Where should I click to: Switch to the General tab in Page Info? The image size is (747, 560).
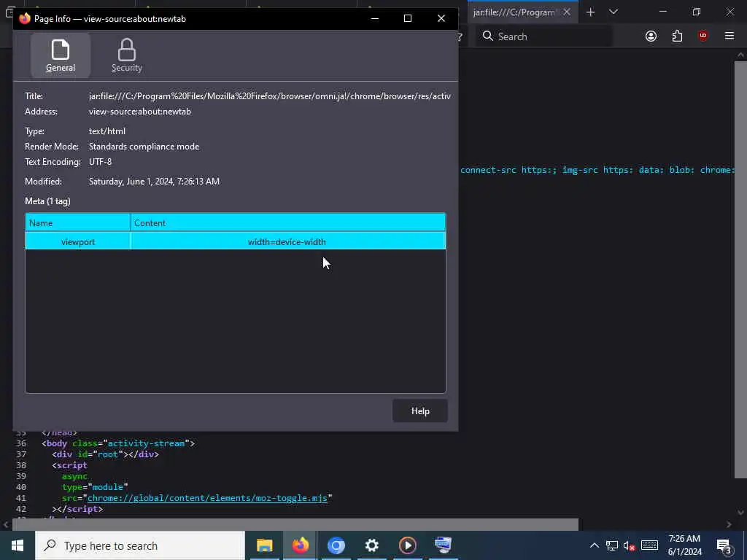[61, 55]
